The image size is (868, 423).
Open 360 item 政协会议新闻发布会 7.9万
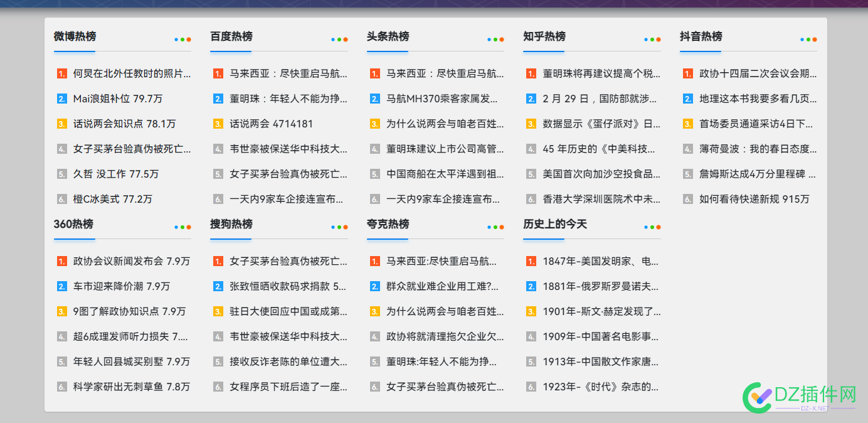(x=132, y=261)
